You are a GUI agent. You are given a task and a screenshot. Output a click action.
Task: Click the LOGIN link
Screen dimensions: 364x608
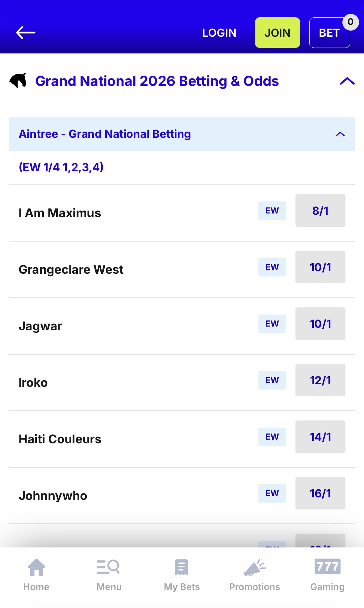pos(219,32)
